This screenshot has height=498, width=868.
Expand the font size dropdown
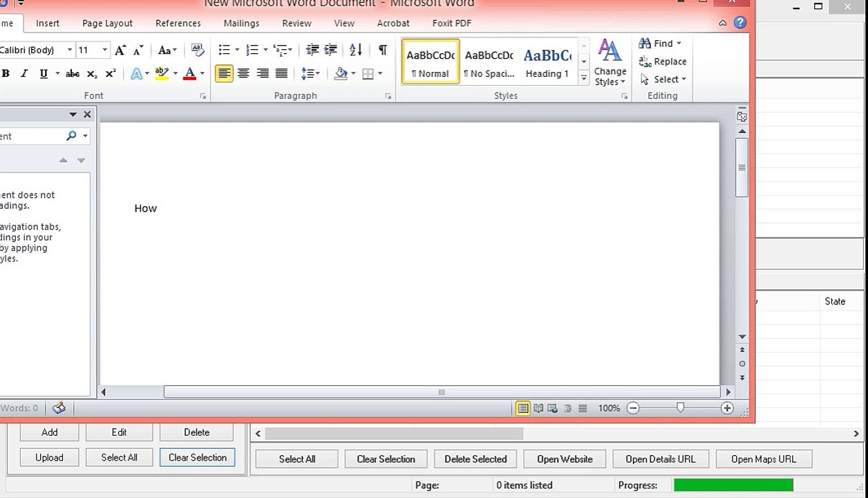[x=105, y=50]
